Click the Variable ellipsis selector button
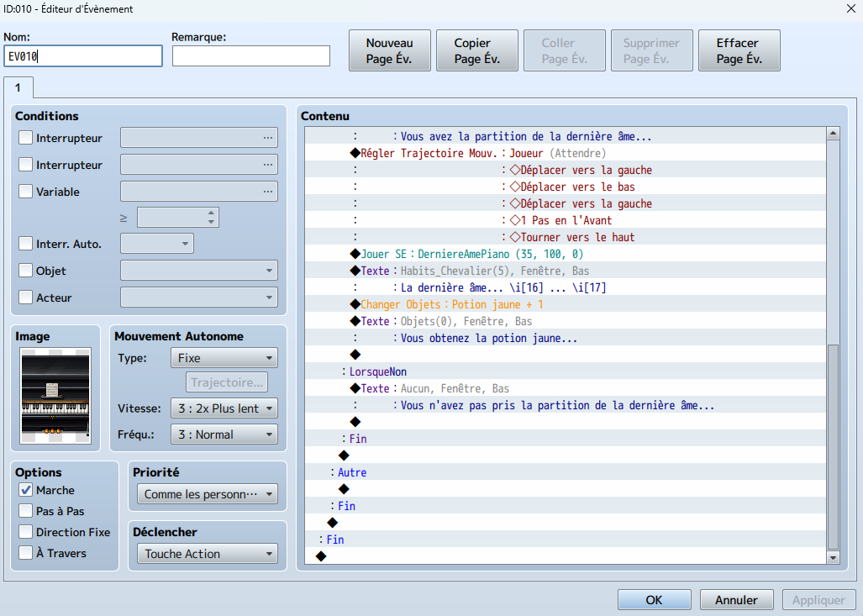863x616 pixels. pyautogui.click(x=268, y=192)
